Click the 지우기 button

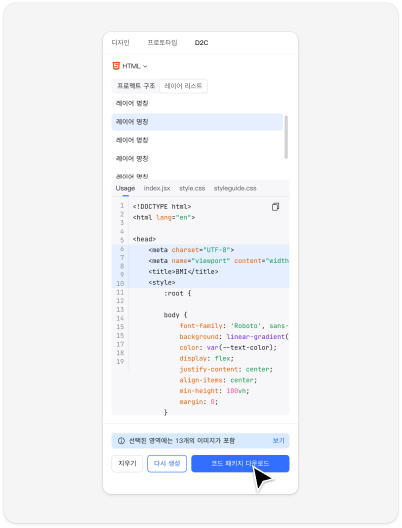click(x=127, y=464)
